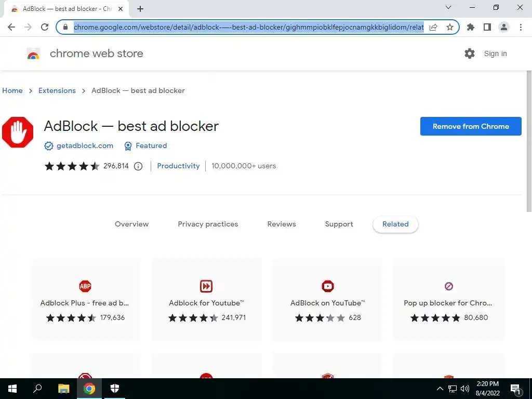Open Chrome's three-dot menu
Screen dimensions: 532x399
click(521, 27)
